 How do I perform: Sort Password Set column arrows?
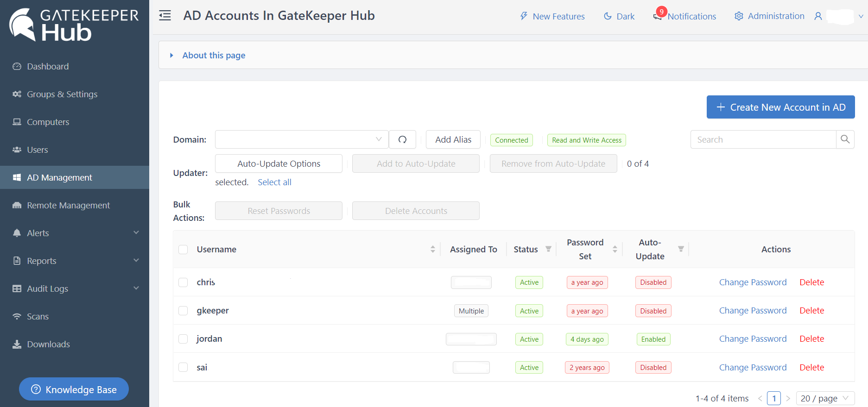(615, 249)
